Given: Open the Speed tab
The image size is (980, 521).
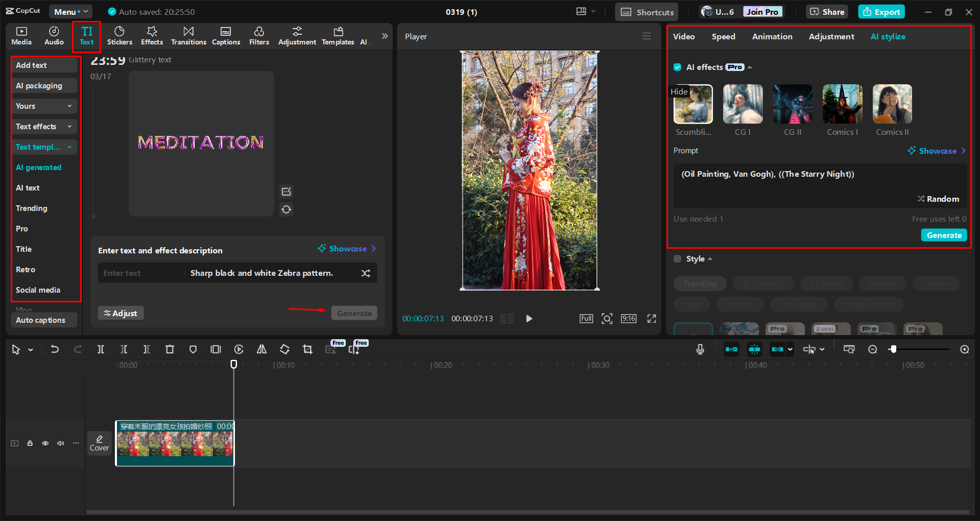Looking at the screenshot, I should [723, 36].
